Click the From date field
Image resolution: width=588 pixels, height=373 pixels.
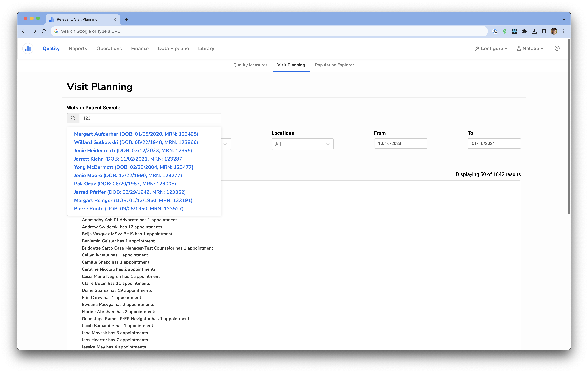400,144
